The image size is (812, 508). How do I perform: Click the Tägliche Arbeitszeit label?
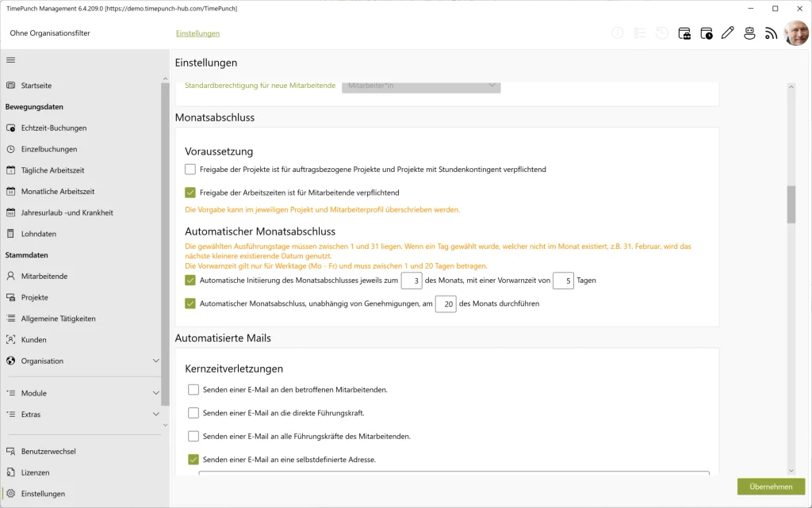coord(52,170)
